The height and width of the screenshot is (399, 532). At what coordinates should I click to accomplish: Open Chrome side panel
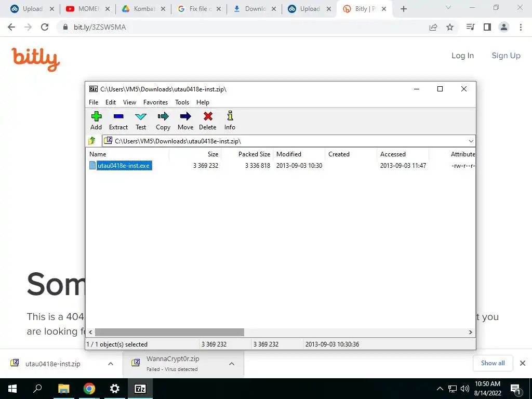[487, 27]
